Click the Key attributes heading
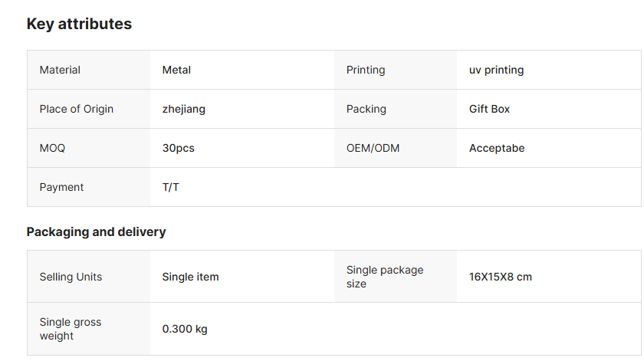Screen dimensions: 644x361 (79, 24)
